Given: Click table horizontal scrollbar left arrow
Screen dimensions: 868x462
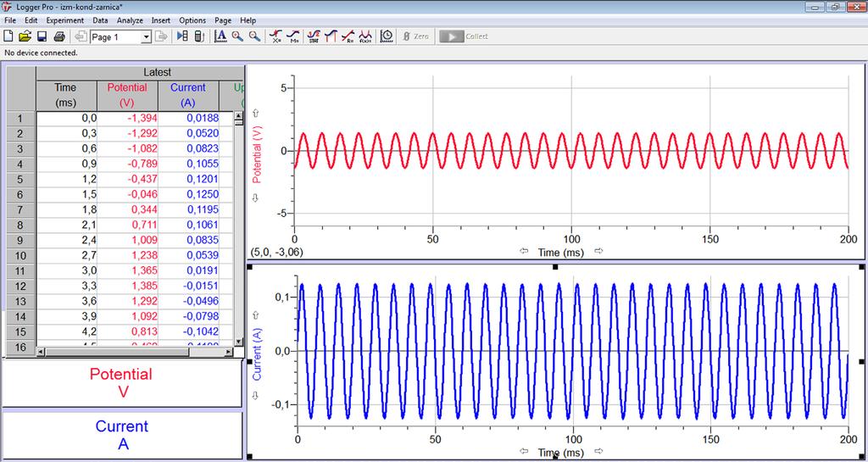Looking at the screenshot, I should pyautogui.click(x=41, y=352).
